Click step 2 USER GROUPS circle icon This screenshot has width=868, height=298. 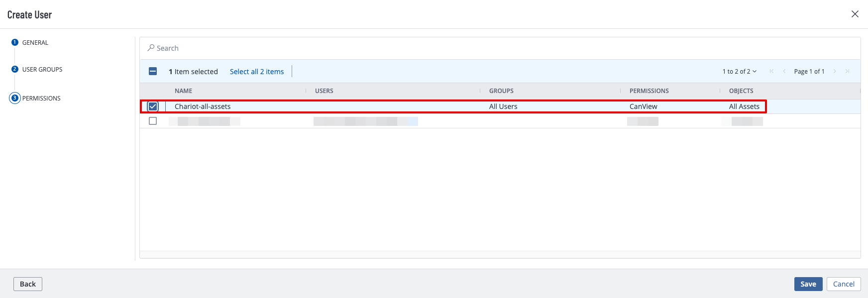click(x=15, y=69)
